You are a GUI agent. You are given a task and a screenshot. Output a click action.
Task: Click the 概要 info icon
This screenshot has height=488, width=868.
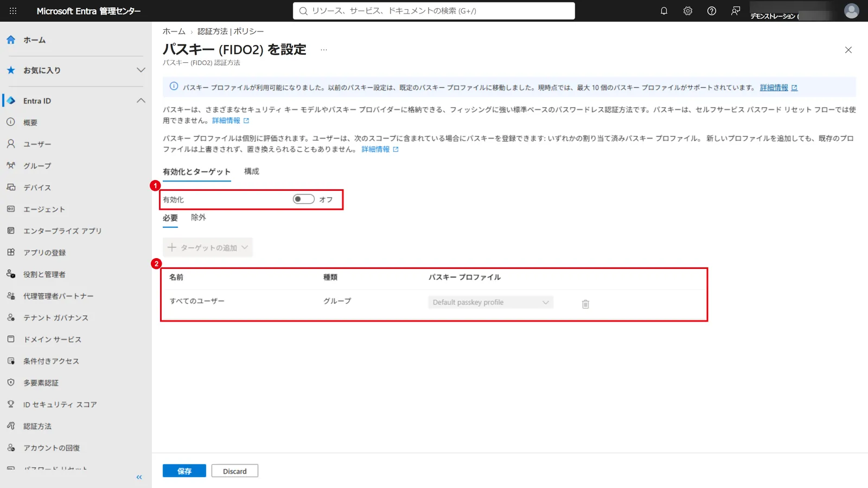click(11, 122)
